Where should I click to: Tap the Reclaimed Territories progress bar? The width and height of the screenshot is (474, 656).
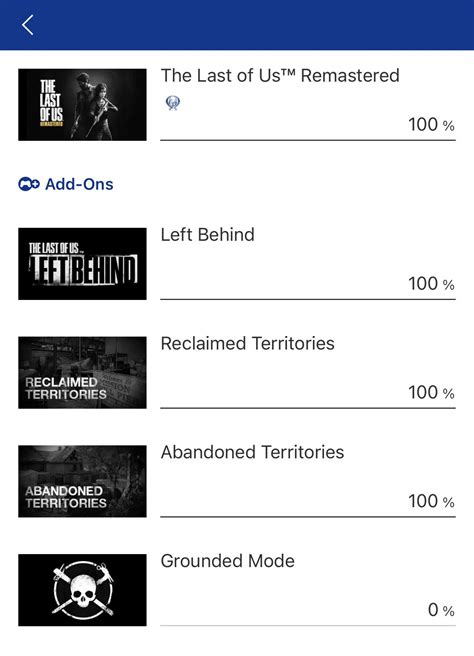pyautogui.click(x=308, y=408)
